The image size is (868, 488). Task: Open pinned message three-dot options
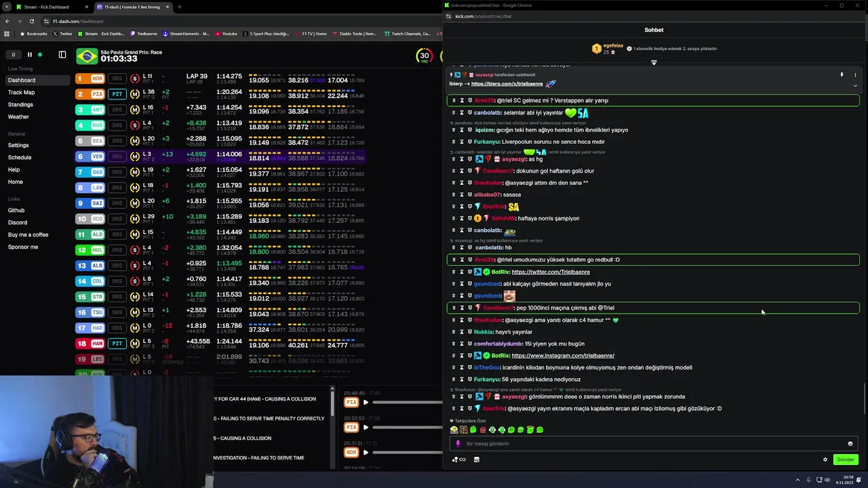pos(855,75)
